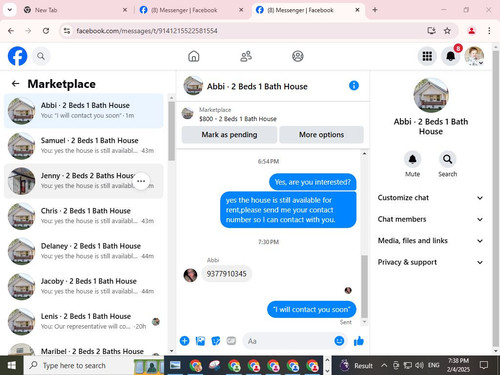
Task: Open notifications bell with badge
Action: pyautogui.click(x=451, y=56)
